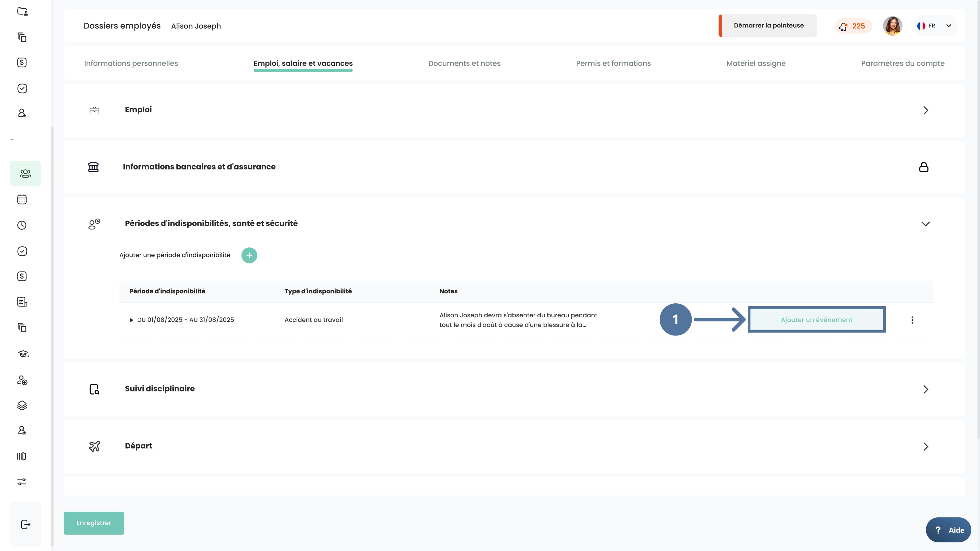Viewport: 980px width, 551px height.
Task: Click the user profile avatar photo
Action: pos(892,26)
